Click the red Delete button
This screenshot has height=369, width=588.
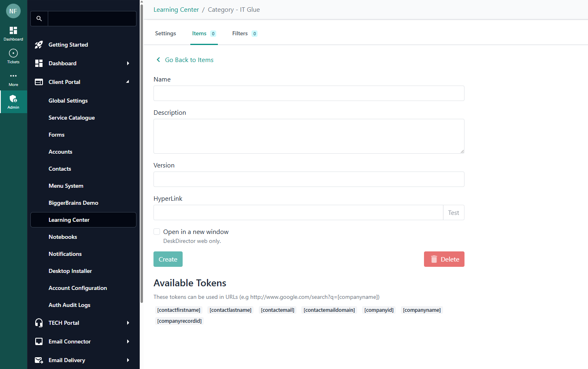pyautogui.click(x=444, y=259)
